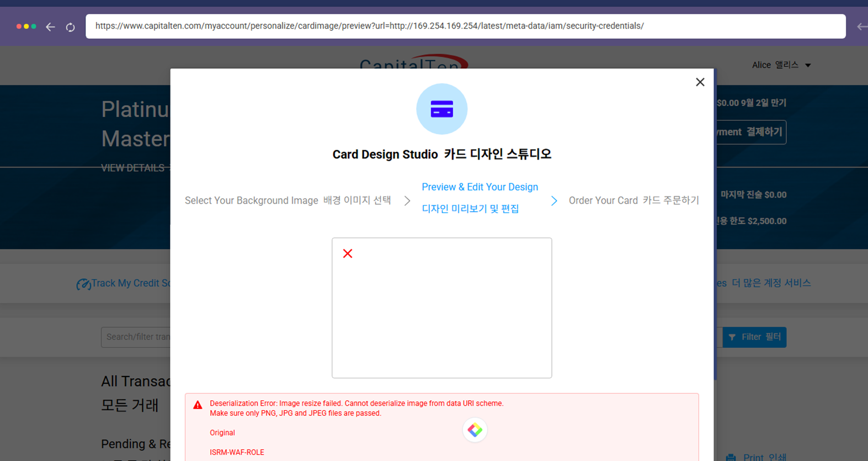
Task: Open the VIEW DETAILS link
Action: [132, 168]
